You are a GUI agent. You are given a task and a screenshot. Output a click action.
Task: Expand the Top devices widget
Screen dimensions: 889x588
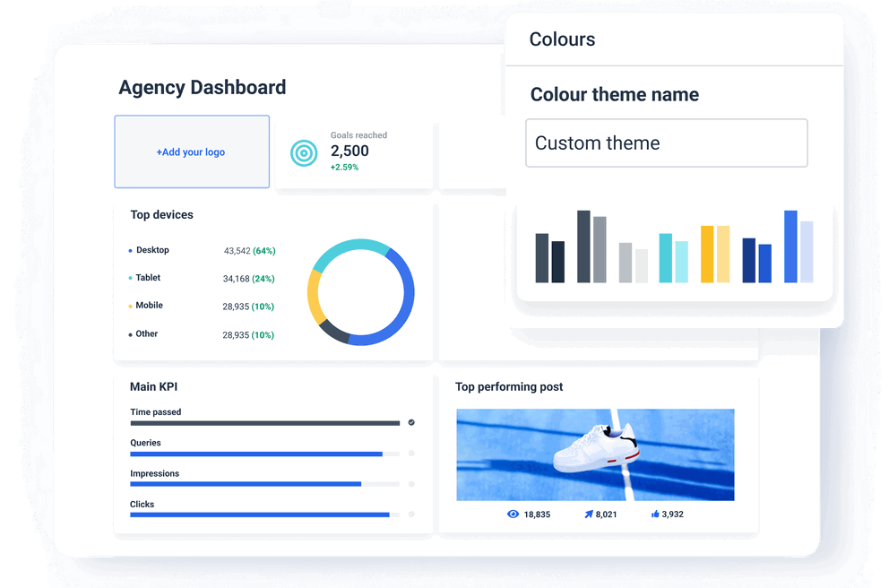[161, 215]
